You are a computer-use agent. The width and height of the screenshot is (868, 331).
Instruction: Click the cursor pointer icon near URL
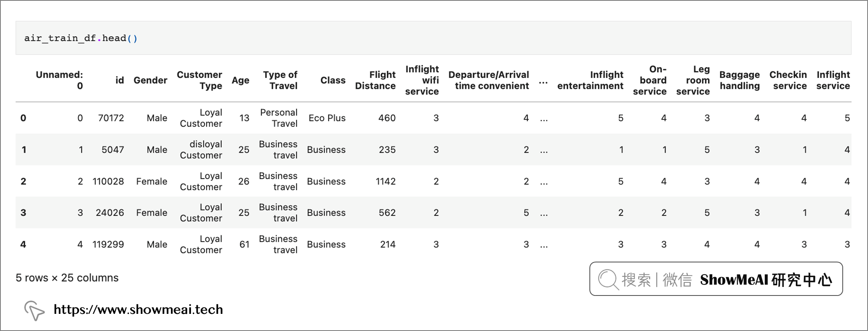pyautogui.click(x=34, y=310)
